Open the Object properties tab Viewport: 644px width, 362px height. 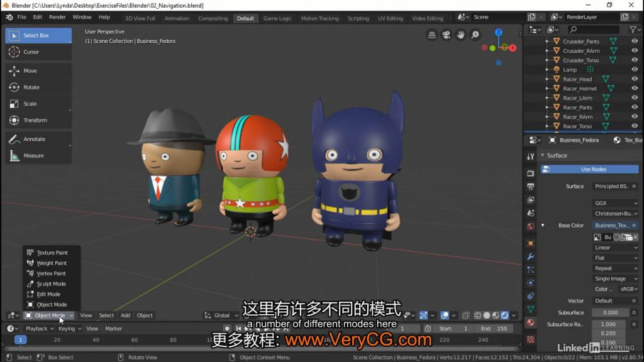[x=531, y=243]
